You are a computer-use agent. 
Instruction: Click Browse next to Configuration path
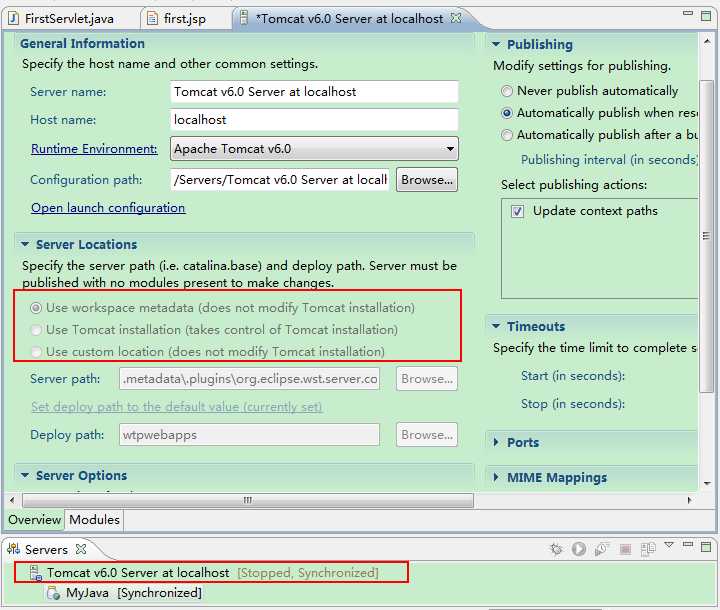point(427,180)
